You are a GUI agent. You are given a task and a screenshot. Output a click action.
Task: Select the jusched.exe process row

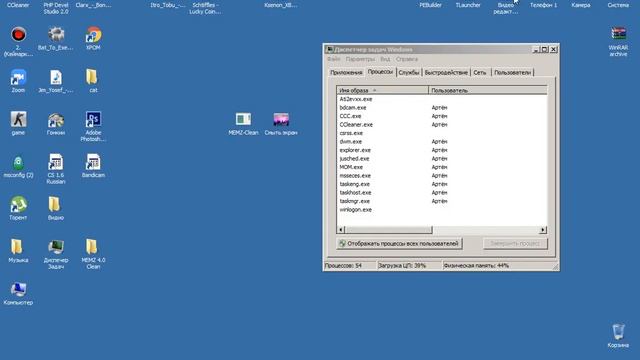pos(442,158)
